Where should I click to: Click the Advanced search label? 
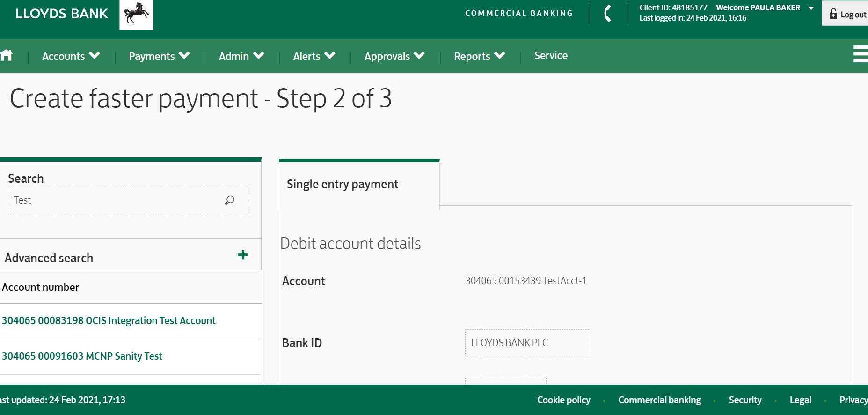49,258
